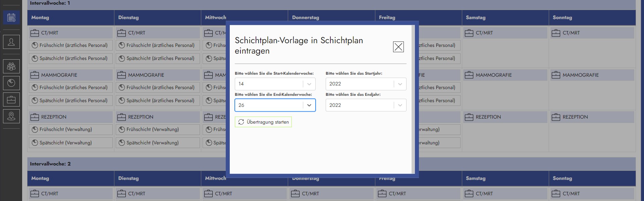Open the workplaces briefcase sidebar icon
644x201 pixels.
point(11,99)
